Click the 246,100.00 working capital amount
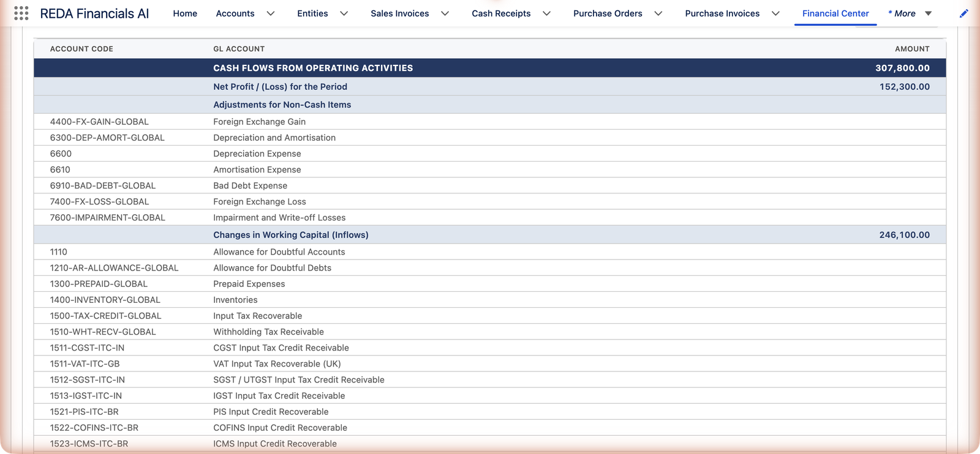Viewport: 980px width, 454px height. (905, 235)
